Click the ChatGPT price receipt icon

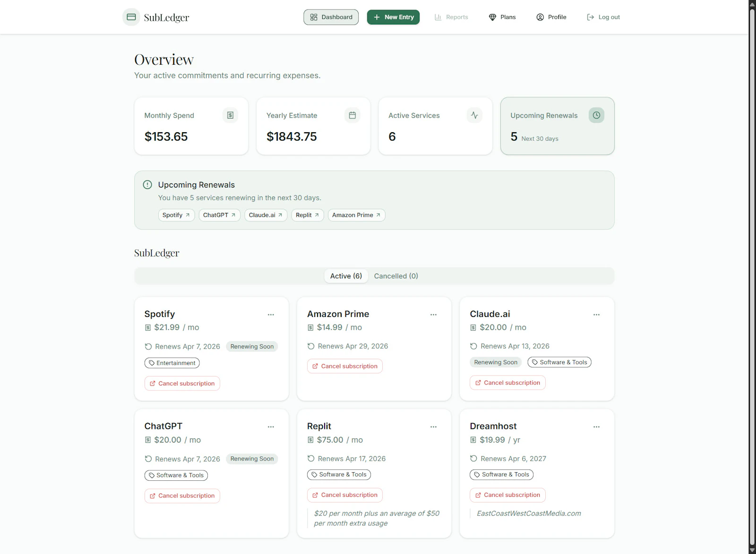[x=148, y=440]
